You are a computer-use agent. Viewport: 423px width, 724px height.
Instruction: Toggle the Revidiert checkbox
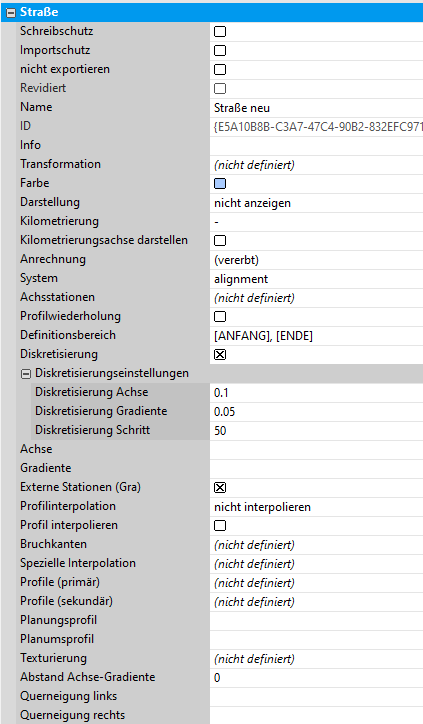220,88
